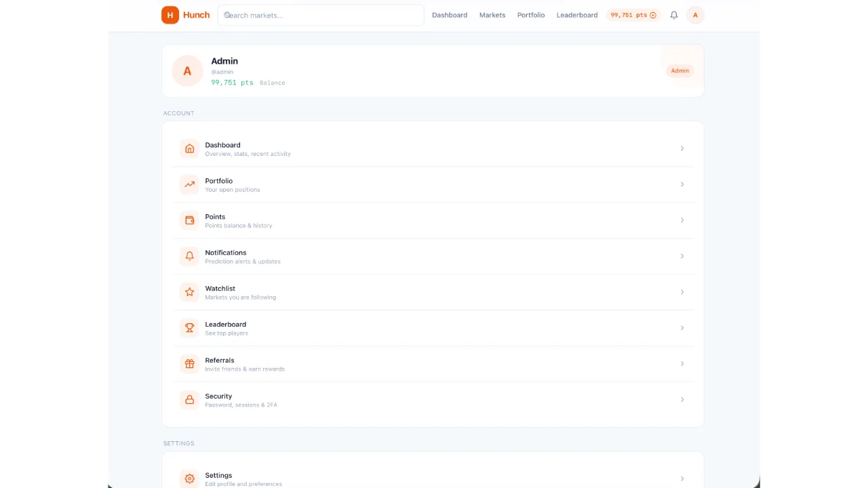Click the Notifications bell row icon
Viewport: 868px width, 488px height.
coord(190,256)
